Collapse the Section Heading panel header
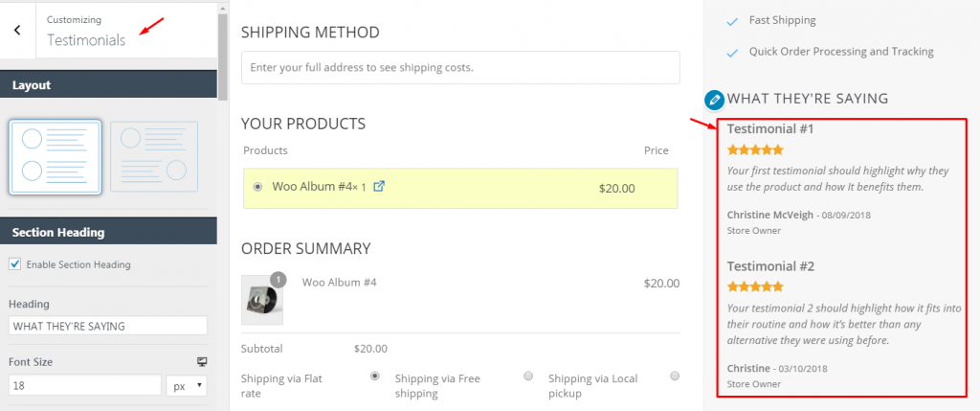Screen dimensions: 980x411 tap(109, 232)
